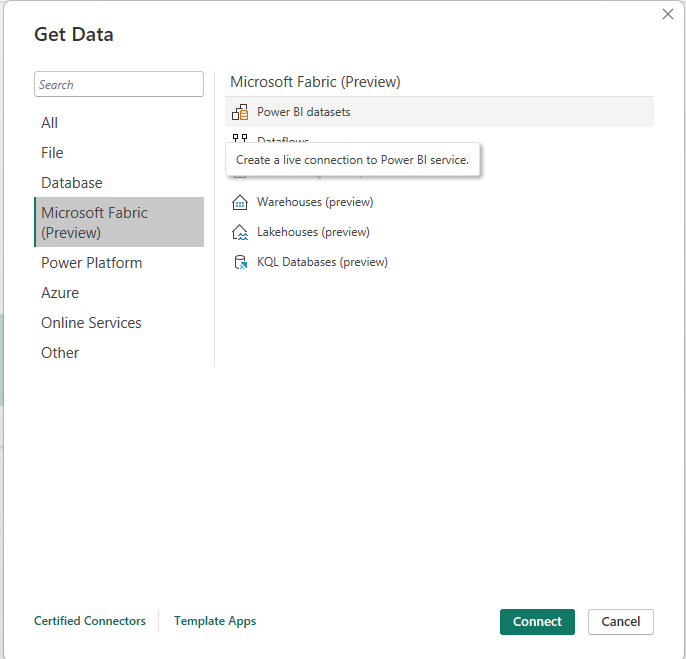
Task: Switch to the File category
Action: (x=52, y=153)
